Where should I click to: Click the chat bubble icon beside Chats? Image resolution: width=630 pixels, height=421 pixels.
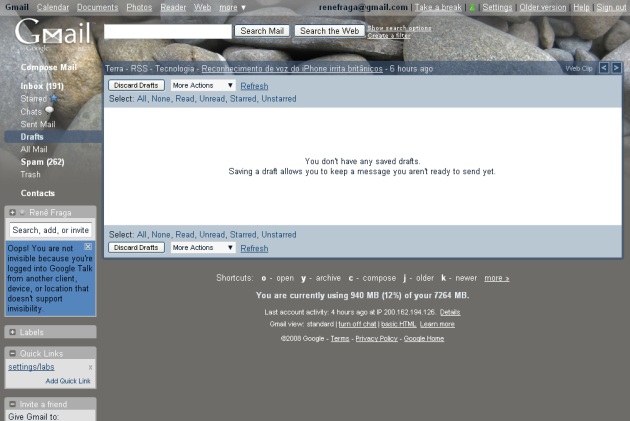click(x=49, y=110)
